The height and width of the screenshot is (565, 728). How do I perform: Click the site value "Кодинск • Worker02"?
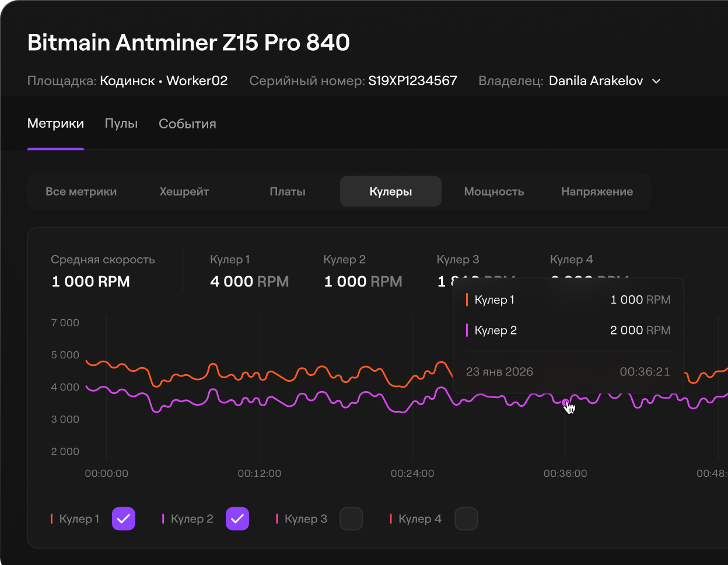[164, 81]
